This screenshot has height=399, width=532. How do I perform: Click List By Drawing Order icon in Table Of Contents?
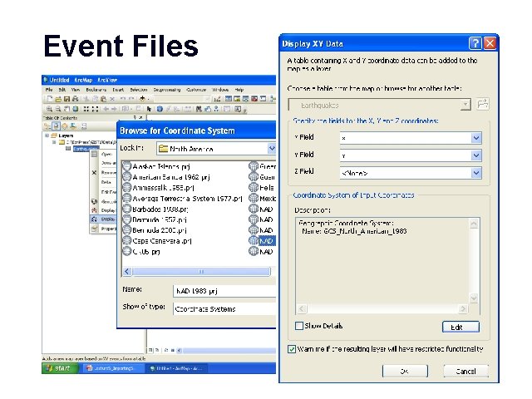point(47,126)
